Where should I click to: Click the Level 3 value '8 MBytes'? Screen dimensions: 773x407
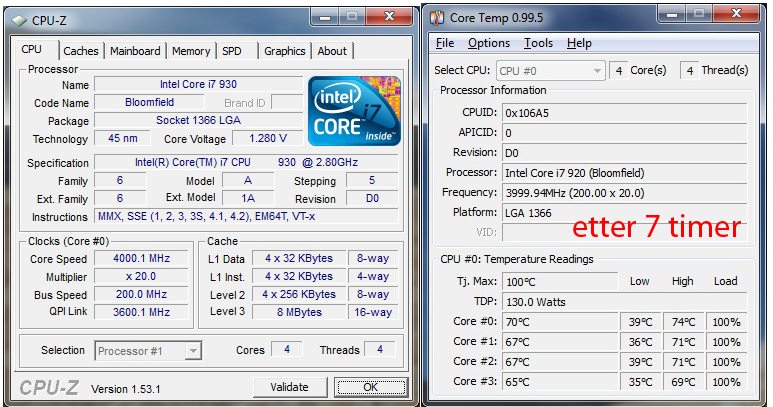pyautogui.click(x=299, y=312)
